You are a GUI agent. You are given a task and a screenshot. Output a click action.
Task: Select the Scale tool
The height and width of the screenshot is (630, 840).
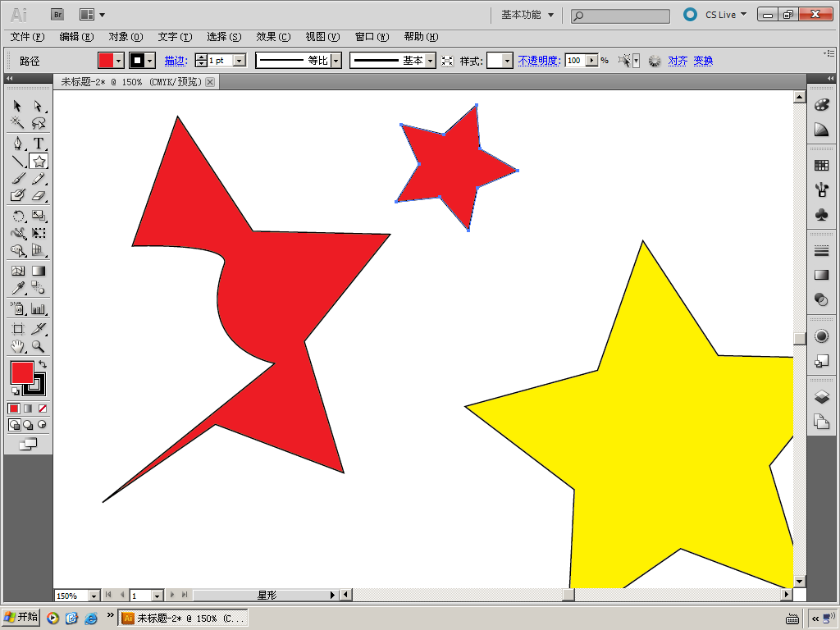38,216
